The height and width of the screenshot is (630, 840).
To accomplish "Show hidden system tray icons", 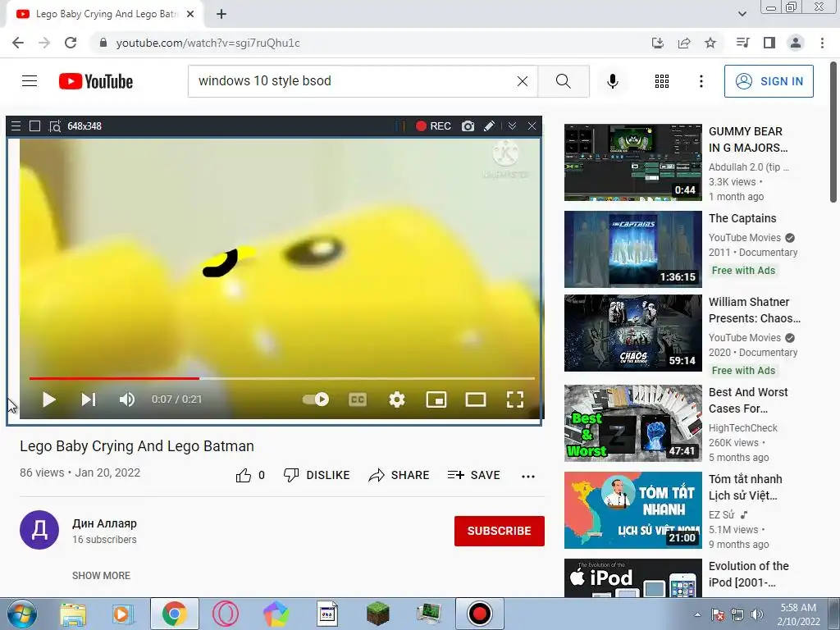I will coord(697,614).
